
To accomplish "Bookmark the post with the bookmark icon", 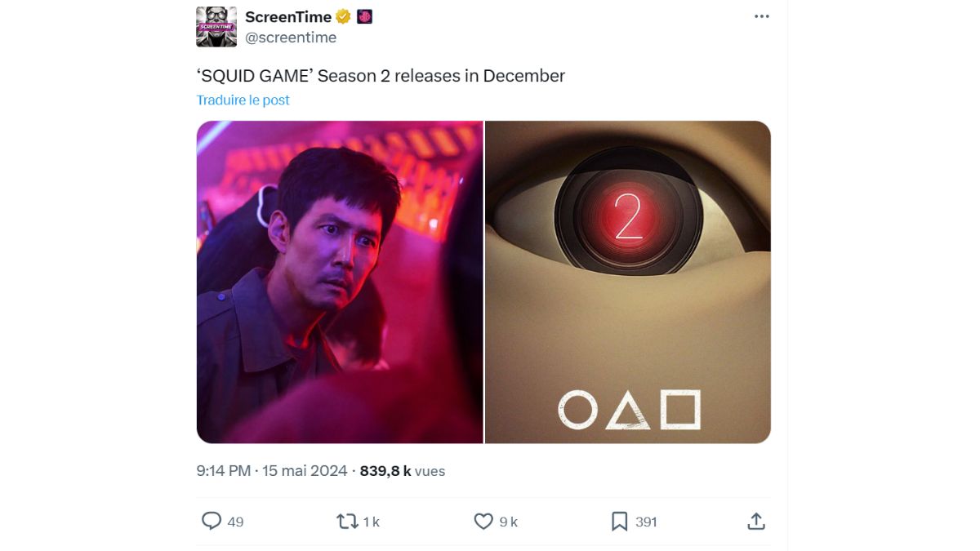I will coord(620,521).
